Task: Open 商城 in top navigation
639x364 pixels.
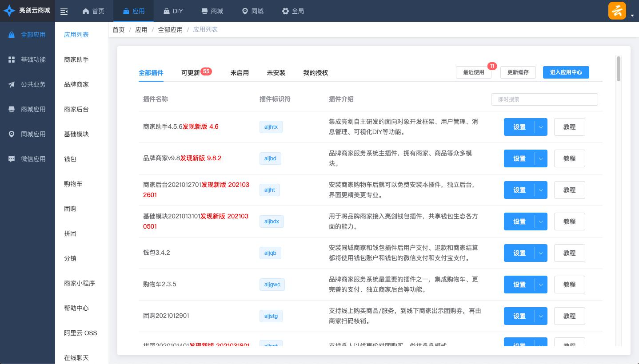Action: (x=212, y=11)
